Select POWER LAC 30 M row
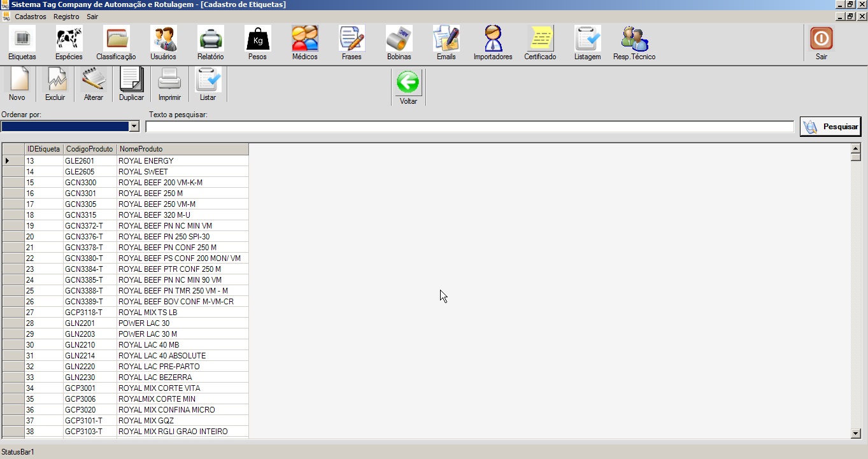Screen dimensions: 868x459 point(125,334)
